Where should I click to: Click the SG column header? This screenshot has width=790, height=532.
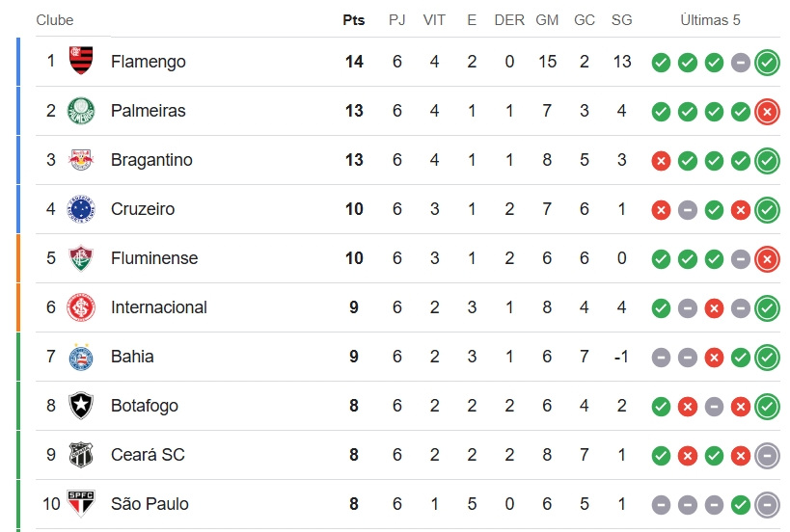(x=622, y=20)
